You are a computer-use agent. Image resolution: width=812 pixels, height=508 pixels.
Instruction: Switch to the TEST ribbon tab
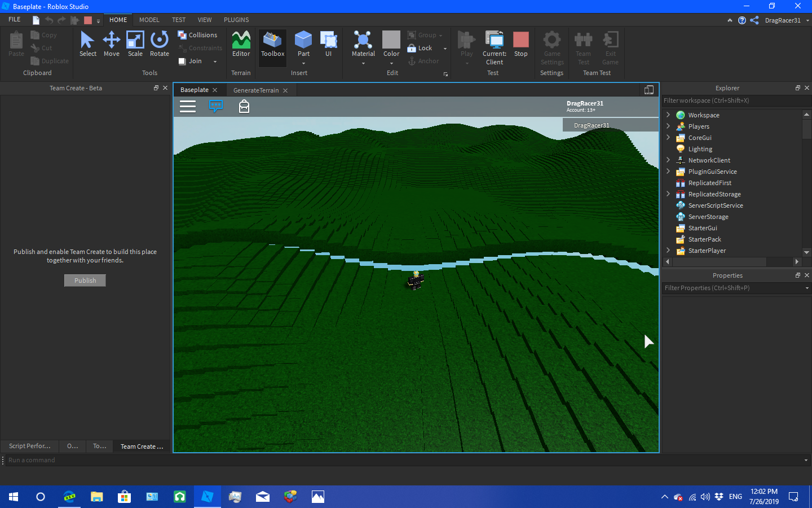pos(179,20)
